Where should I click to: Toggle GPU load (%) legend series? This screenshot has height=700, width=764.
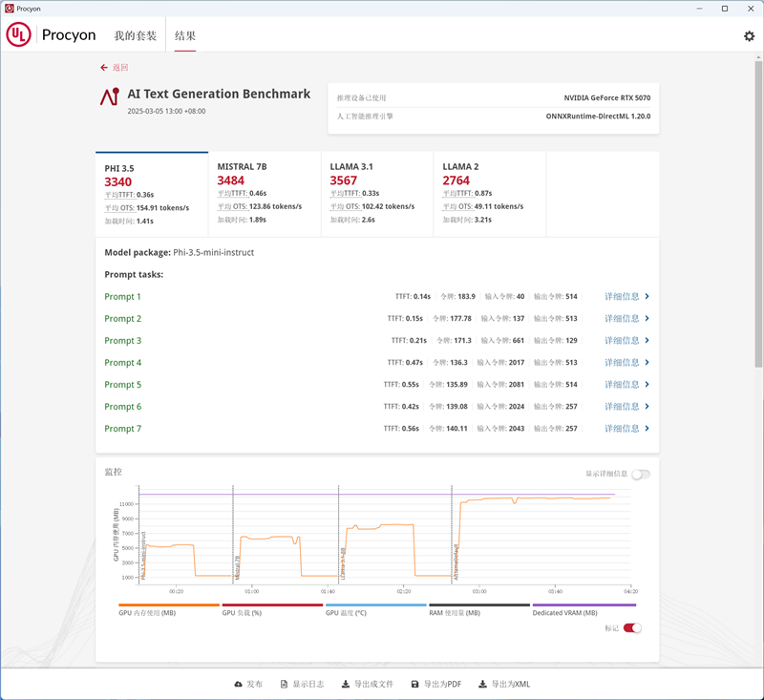272,609
